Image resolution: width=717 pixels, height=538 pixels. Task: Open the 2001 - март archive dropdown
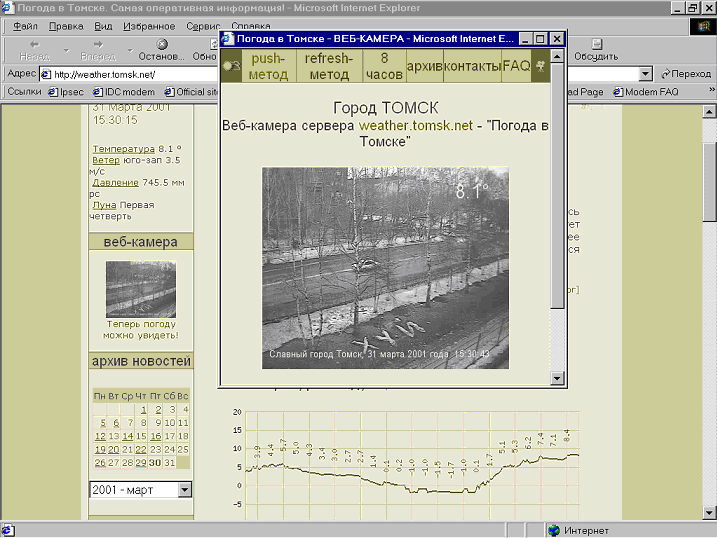coord(184,490)
